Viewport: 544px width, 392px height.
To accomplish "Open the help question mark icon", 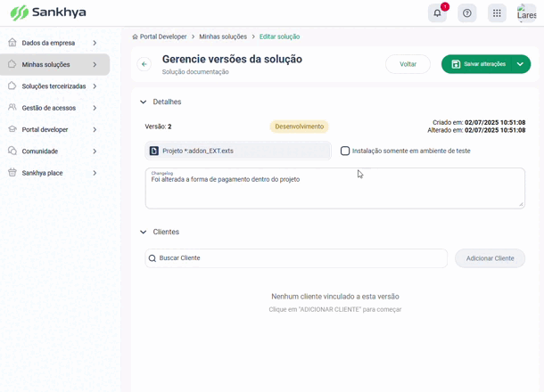I will pos(467,13).
